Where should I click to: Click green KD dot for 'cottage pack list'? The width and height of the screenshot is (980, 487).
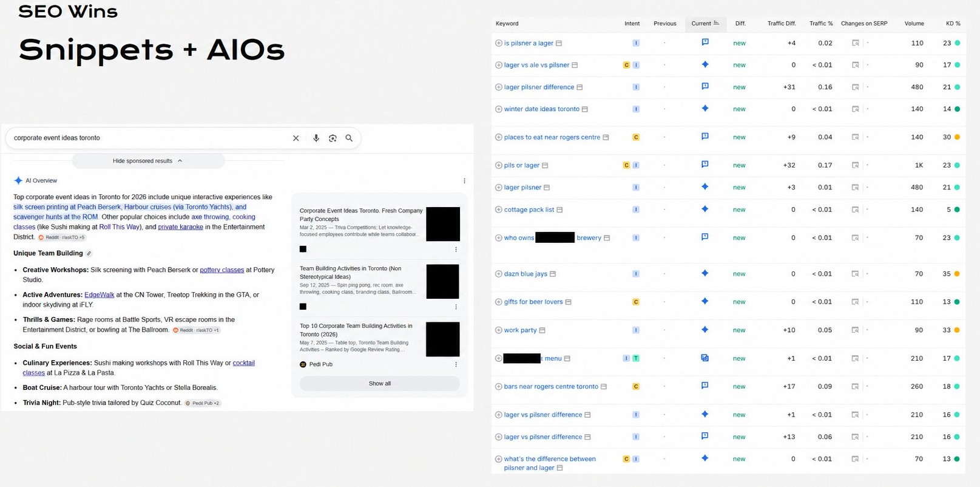(x=957, y=209)
